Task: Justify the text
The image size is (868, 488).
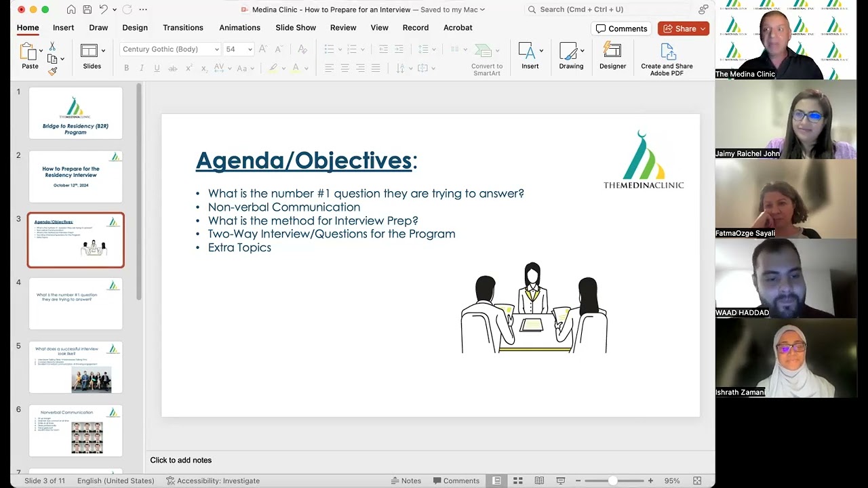Action: tap(376, 68)
